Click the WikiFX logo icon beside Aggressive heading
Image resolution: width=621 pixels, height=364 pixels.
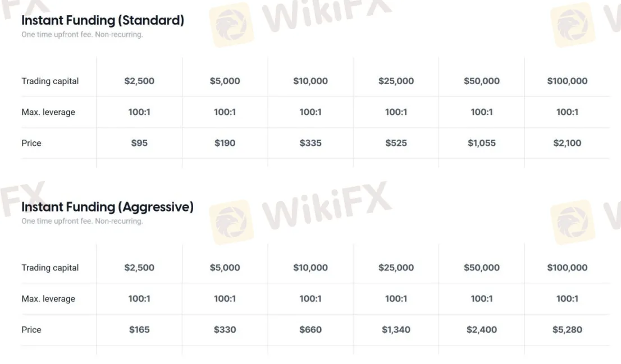click(231, 219)
